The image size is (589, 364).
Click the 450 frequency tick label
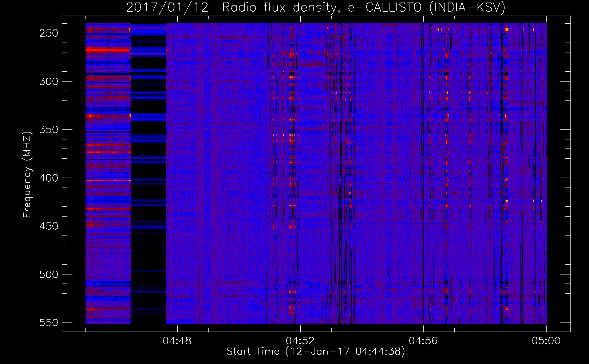49,226
